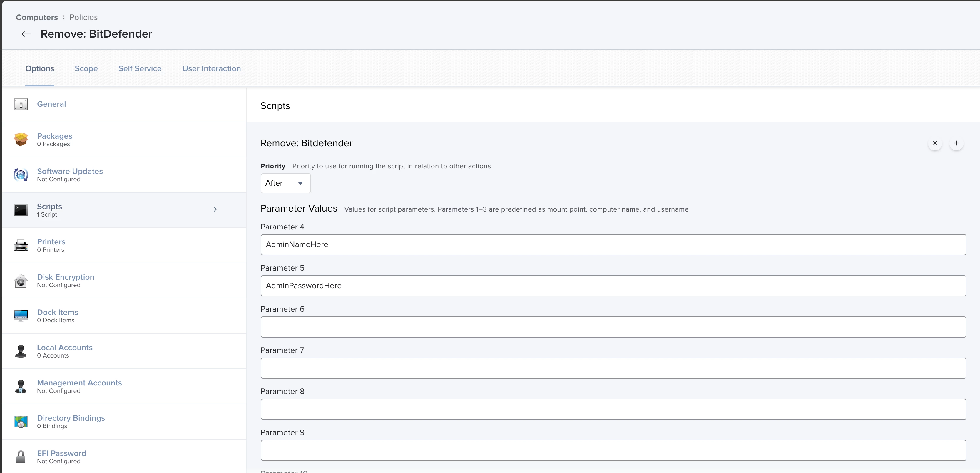Viewport: 980px width, 473px height.
Task: Click the empty Parameter 7 field
Action: tap(613, 368)
